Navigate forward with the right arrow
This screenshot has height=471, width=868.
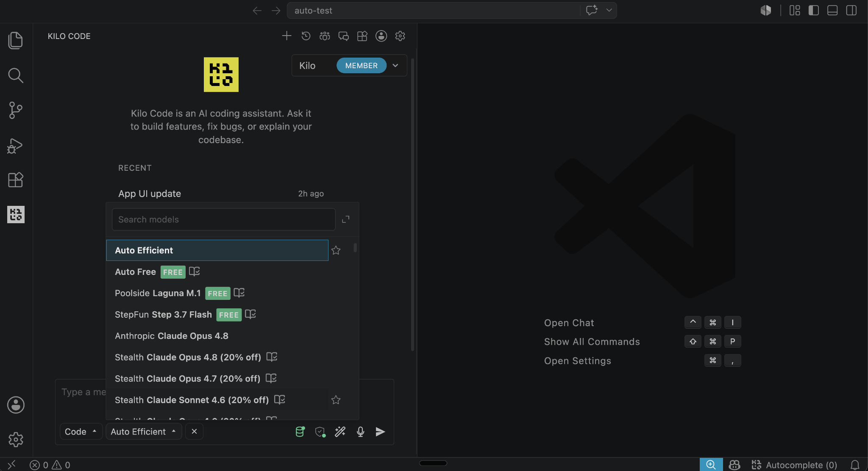tap(276, 10)
